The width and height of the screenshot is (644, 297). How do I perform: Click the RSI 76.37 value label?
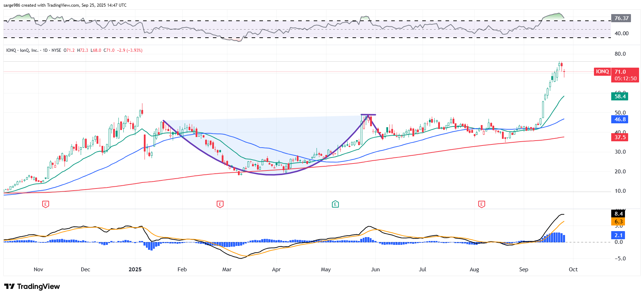pos(621,18)
